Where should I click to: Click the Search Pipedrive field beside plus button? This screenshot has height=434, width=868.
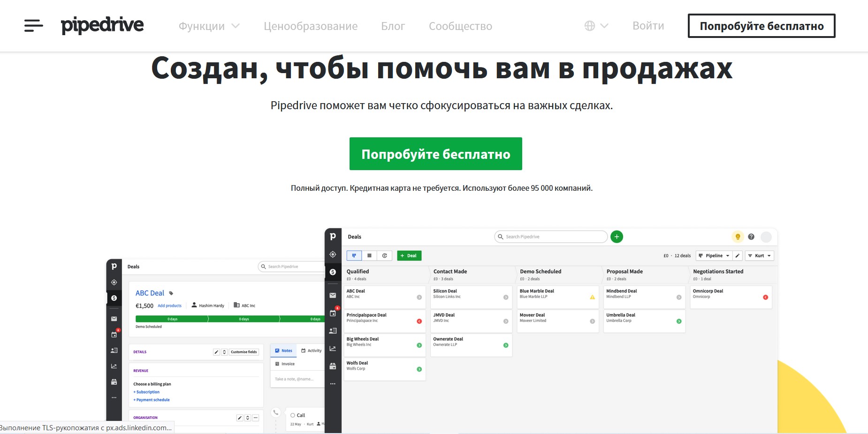tap(550, 237)
